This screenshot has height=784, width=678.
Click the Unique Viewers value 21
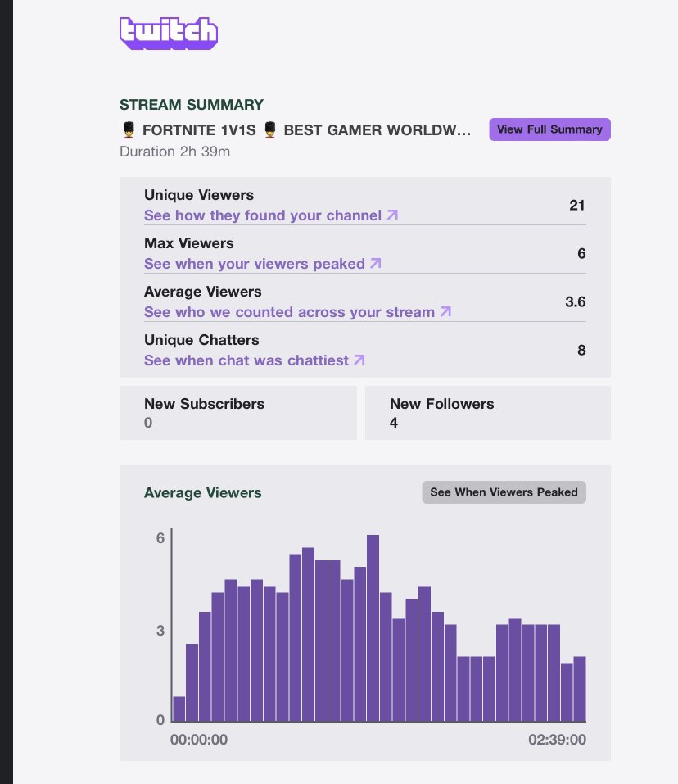click(x=577, y=205)
